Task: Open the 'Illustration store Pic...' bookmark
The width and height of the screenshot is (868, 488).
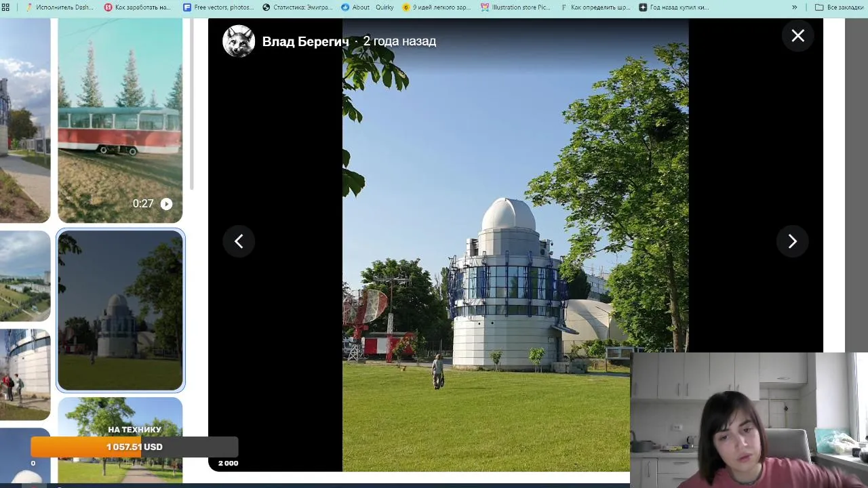Action: click(x=516, y=7)
